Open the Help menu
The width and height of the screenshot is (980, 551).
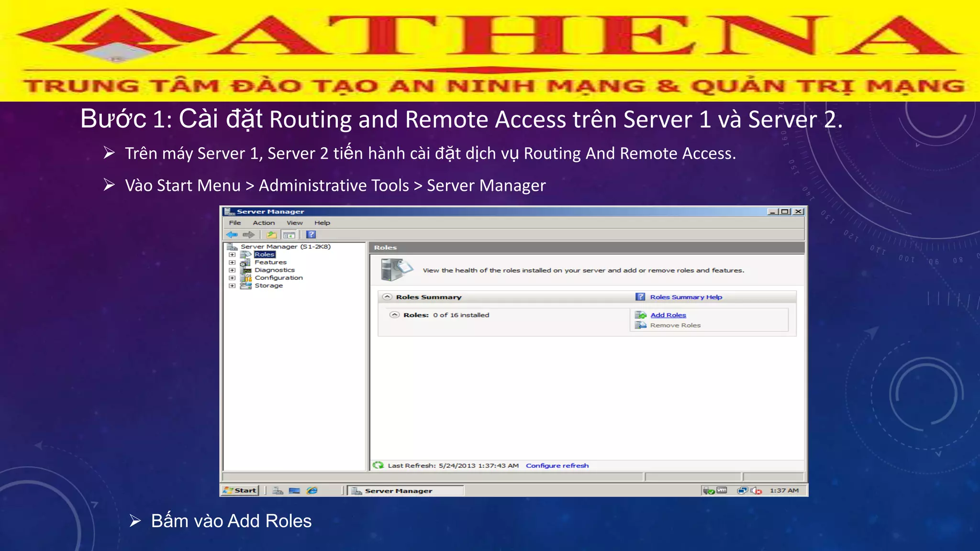tap(322, 222)
